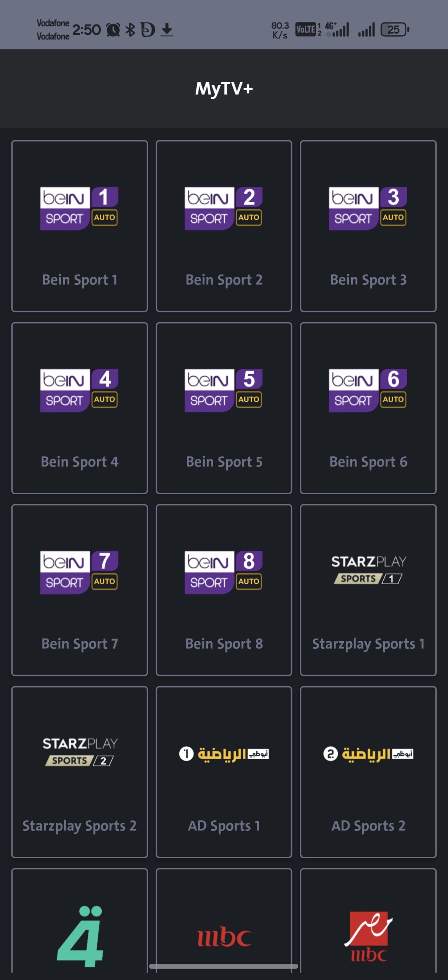Select the Bein Sport 6 channel card
The height and width of the screenshot is (980, 448).
(368, 408)
